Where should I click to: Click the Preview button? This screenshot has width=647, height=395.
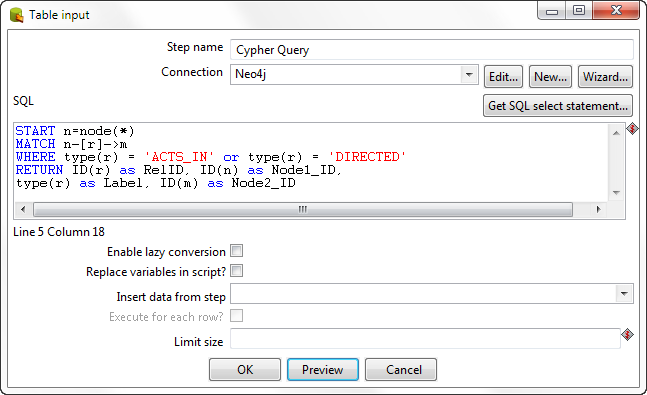click(323, 369)
